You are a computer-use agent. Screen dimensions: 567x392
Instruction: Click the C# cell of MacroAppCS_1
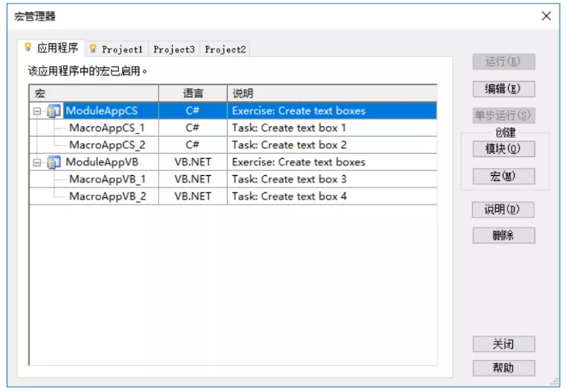point(193,128)
